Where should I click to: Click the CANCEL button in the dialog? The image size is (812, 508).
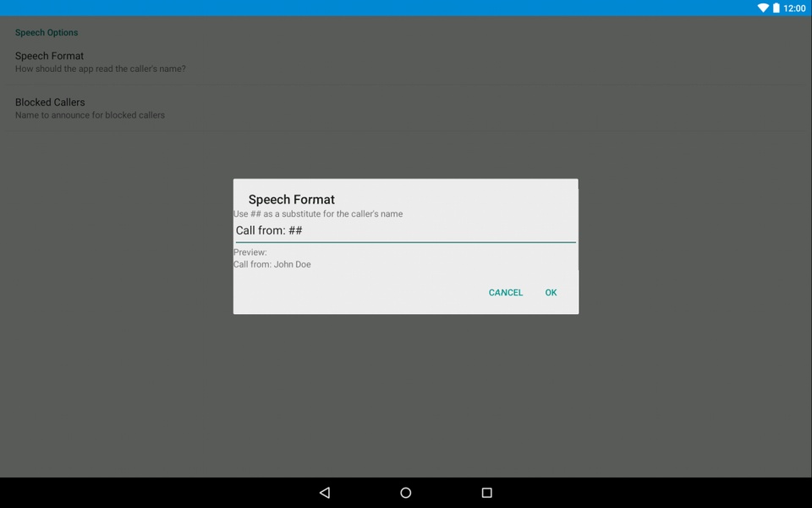click(x=506, y=292)
